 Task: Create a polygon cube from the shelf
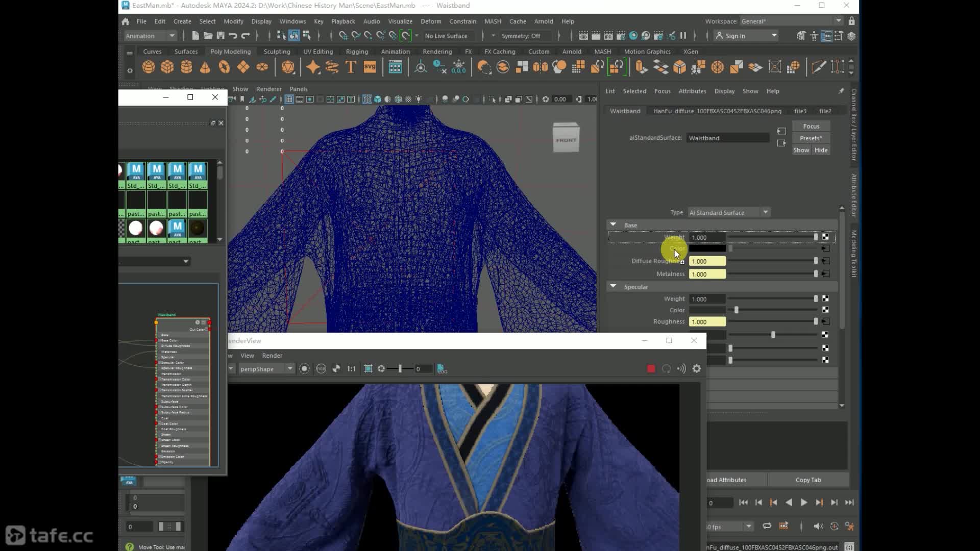point(167,67)
